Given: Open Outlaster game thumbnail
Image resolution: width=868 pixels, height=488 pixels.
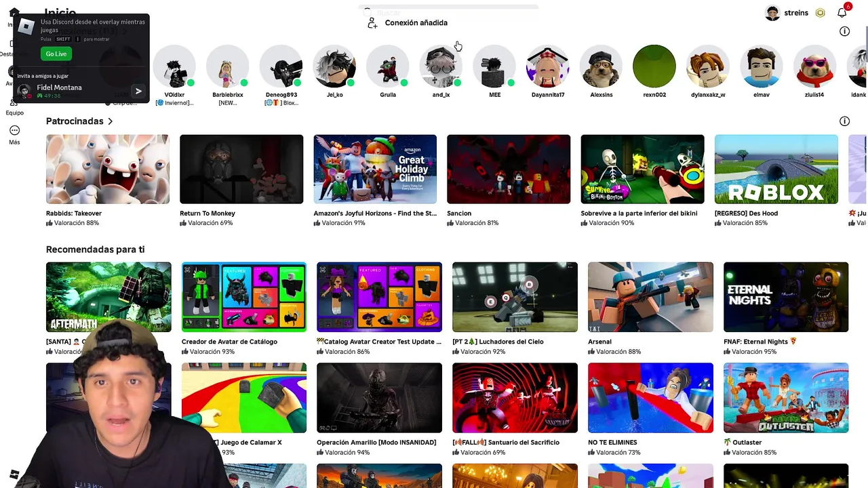Looking at the screenshot, I should pos(786,398).
